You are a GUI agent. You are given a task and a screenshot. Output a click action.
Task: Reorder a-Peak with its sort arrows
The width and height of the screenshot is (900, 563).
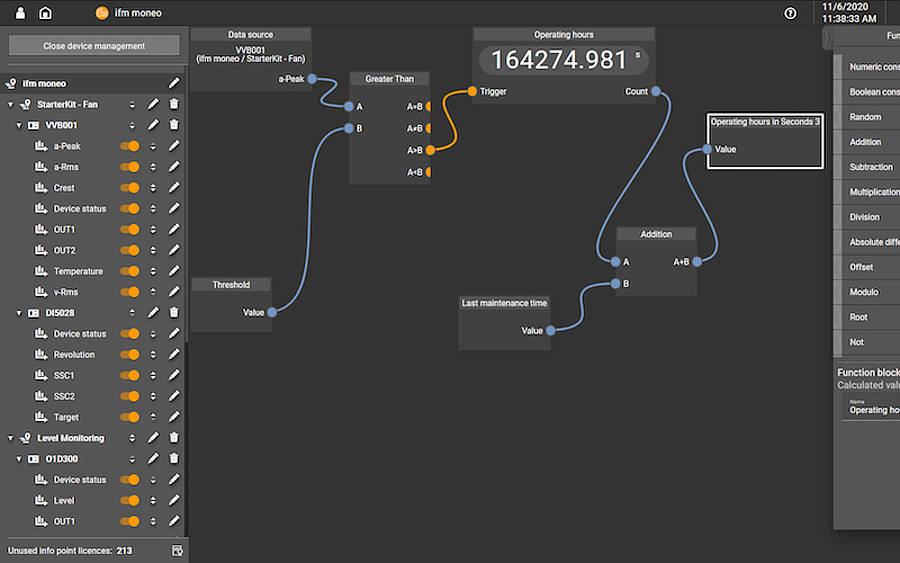[x=153, y=146]
